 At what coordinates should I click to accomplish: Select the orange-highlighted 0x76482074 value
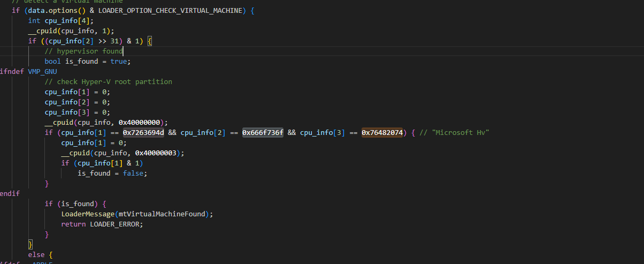pos(382,133)
